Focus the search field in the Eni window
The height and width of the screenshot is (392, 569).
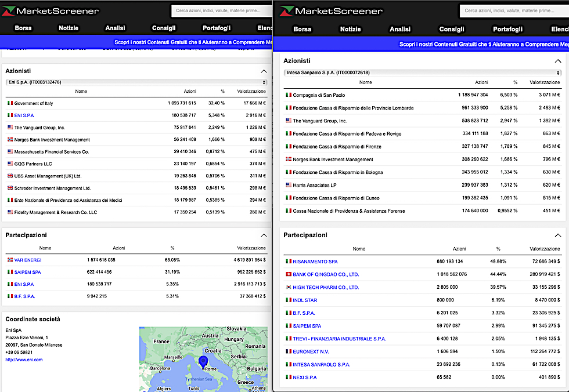pos(222,11)
